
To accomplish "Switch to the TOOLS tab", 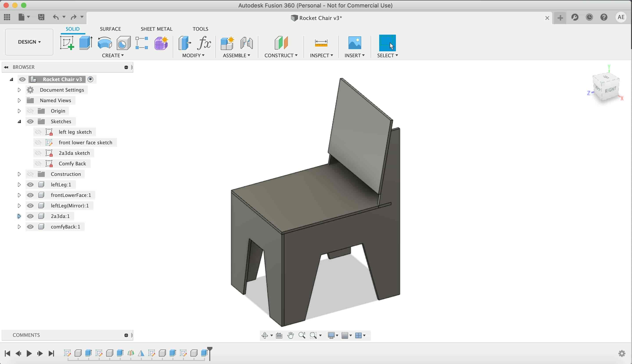I will click(x=200, y=29).
